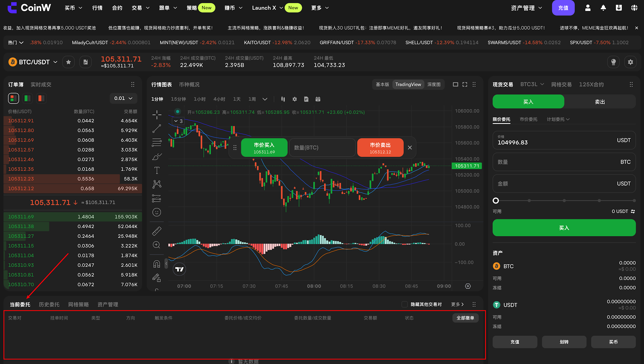Open the chart template icon
Viewport: 644px width, 364px height.
pos(306,99)
